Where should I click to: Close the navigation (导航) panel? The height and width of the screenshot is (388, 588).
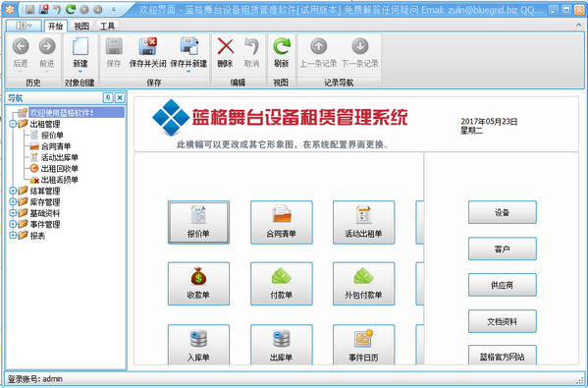click(x=120, y=98)
